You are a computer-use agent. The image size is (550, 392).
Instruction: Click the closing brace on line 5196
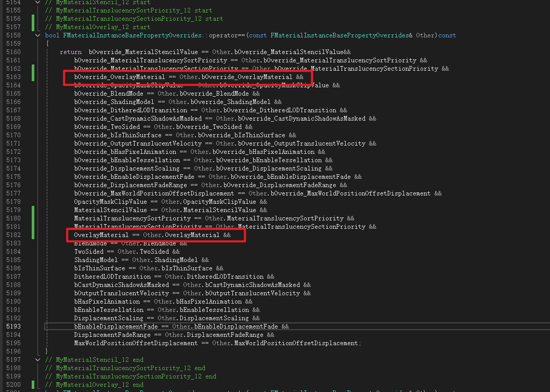click(x=47, y=351)
